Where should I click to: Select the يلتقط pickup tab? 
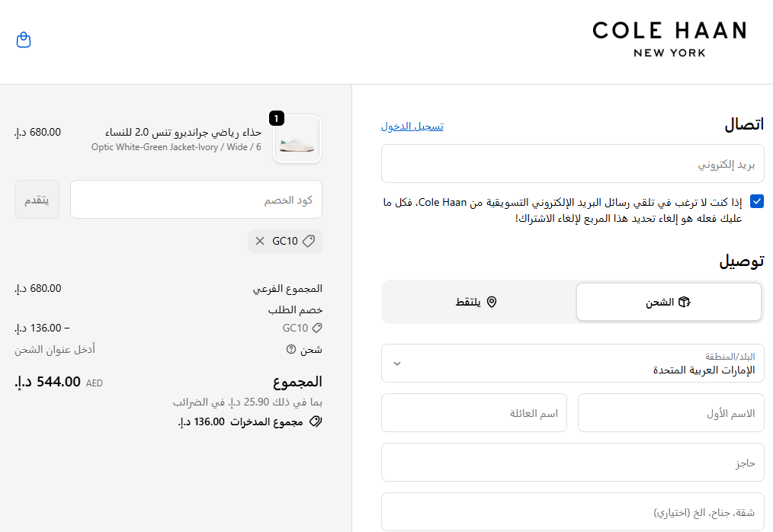point(476,302)
